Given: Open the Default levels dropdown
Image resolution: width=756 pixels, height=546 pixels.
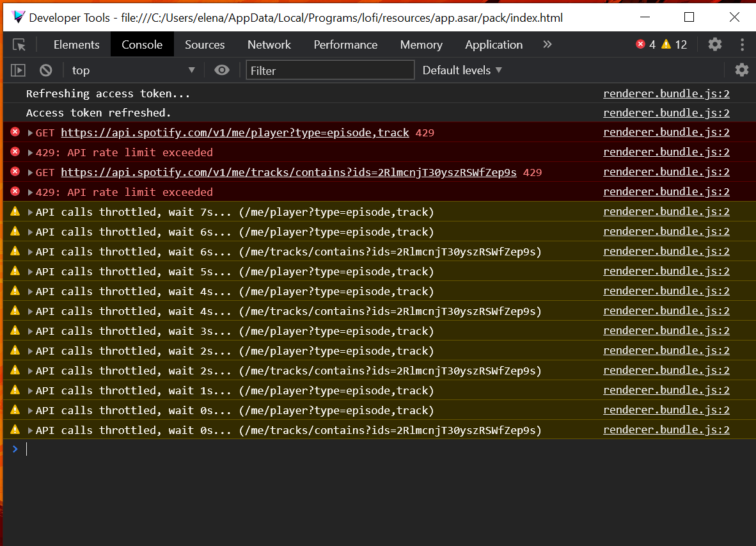Looking at the screenshot, I should [462, 70].
